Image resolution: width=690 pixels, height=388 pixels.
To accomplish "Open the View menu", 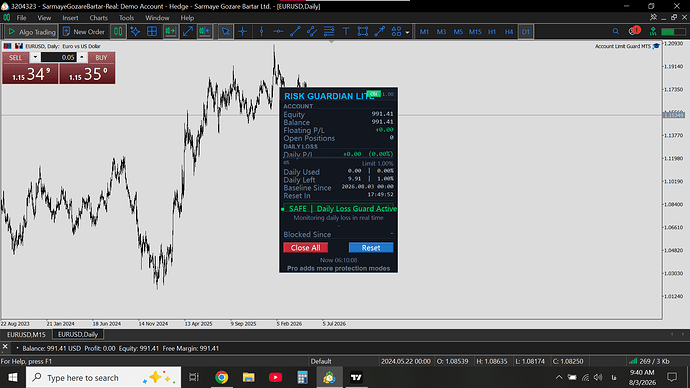I will click(44, 18).
